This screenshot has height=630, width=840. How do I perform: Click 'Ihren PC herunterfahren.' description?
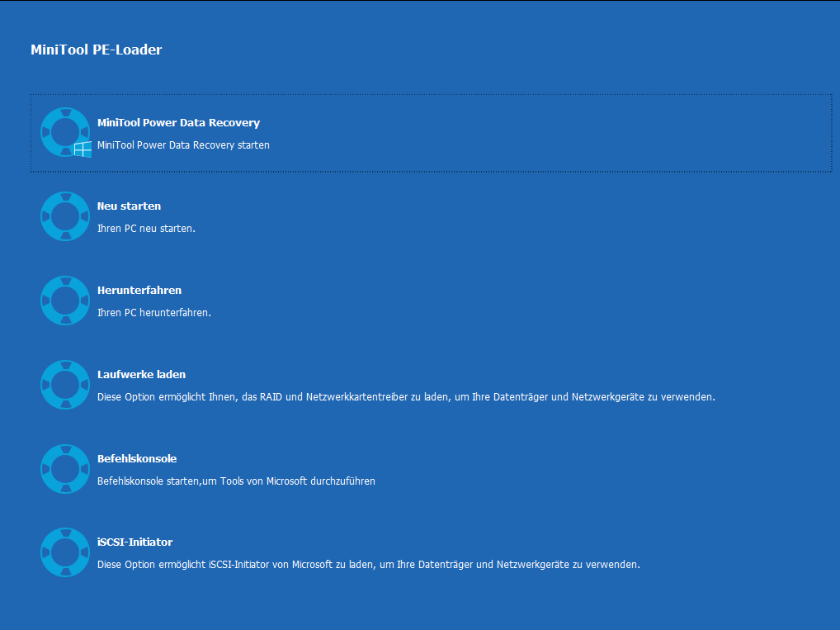click(x=154, y=313)
